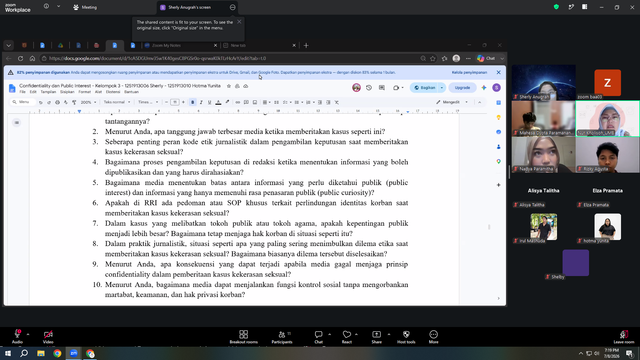
Task: Open Breakout rooms in Zoom toolbar
Action: [244, 337]
